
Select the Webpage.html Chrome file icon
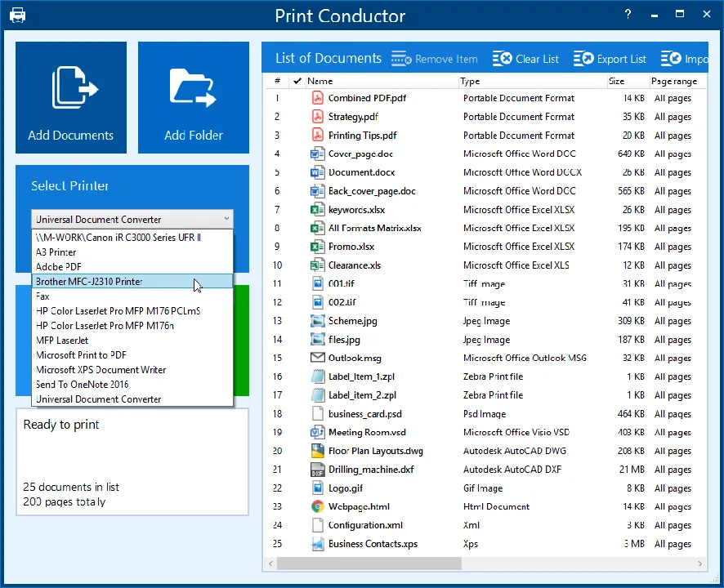coord(317,506)
